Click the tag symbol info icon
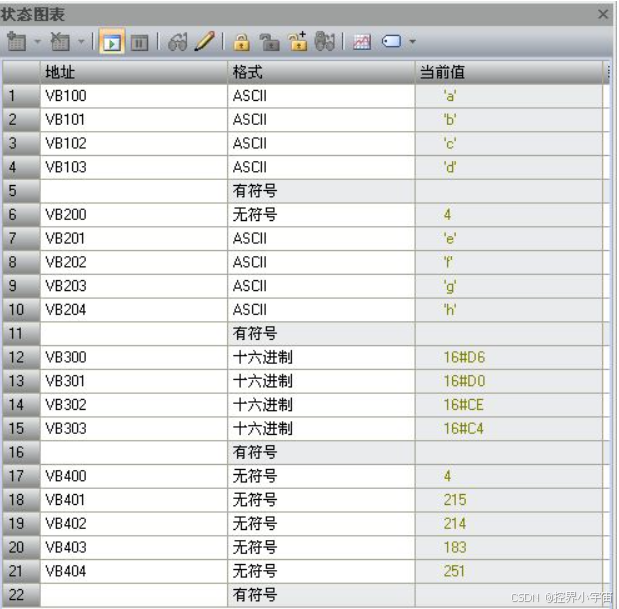 392,41
